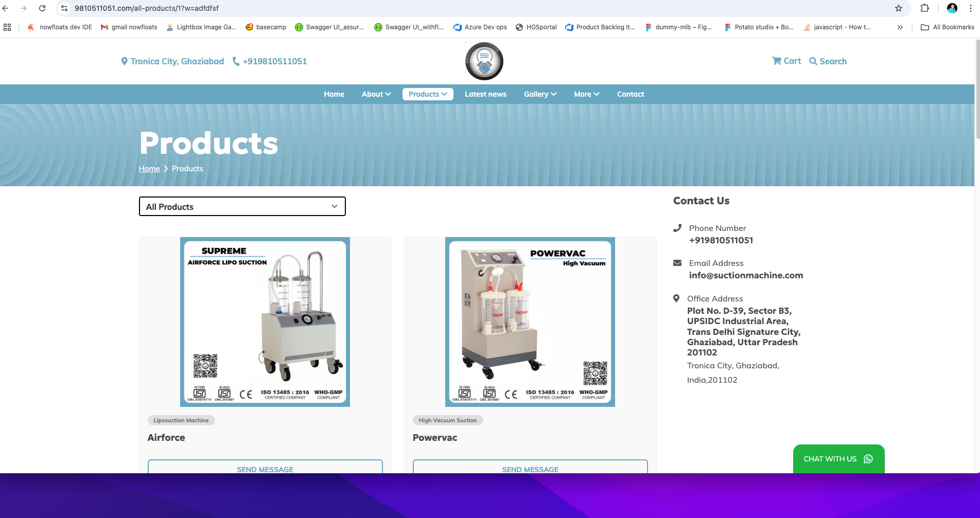
Task: Expand the Gallery menu
Action: click(540, 94)
